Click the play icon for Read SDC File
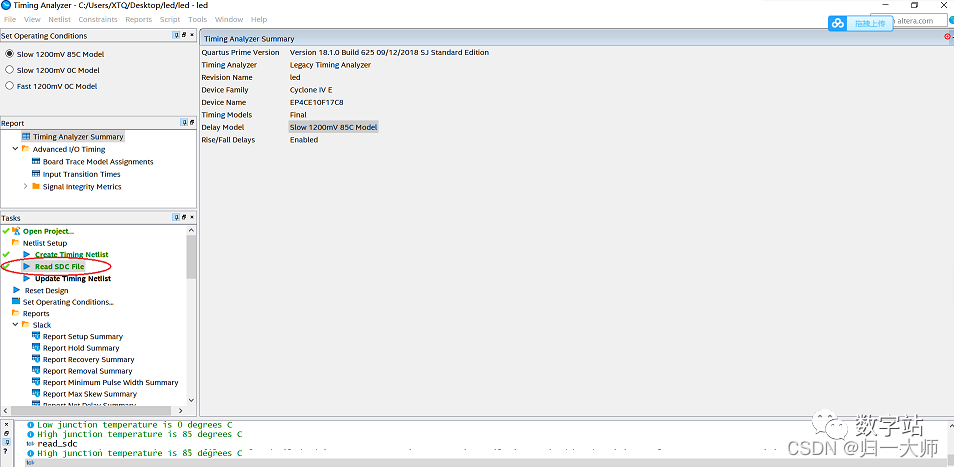Image resolution: width=954 pixels, height=467 pixels. coord(27,266)
